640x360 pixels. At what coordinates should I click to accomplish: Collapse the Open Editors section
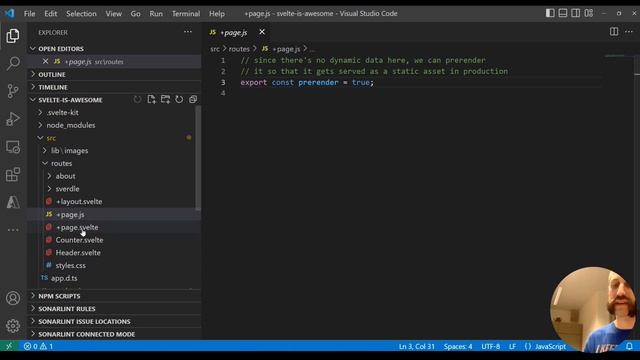[114, 49]
